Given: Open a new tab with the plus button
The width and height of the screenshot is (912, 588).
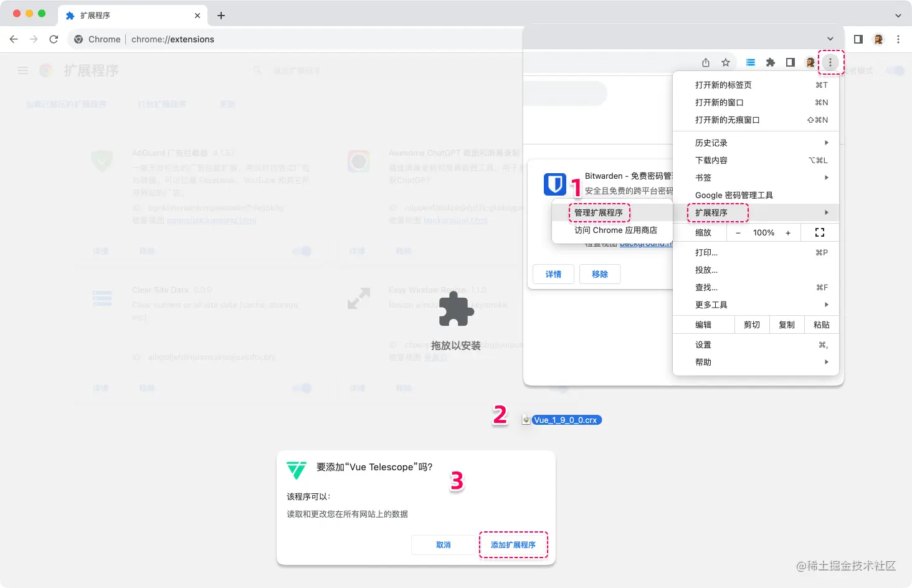Looking at the screenshot, I should click(x=221, y=16).
